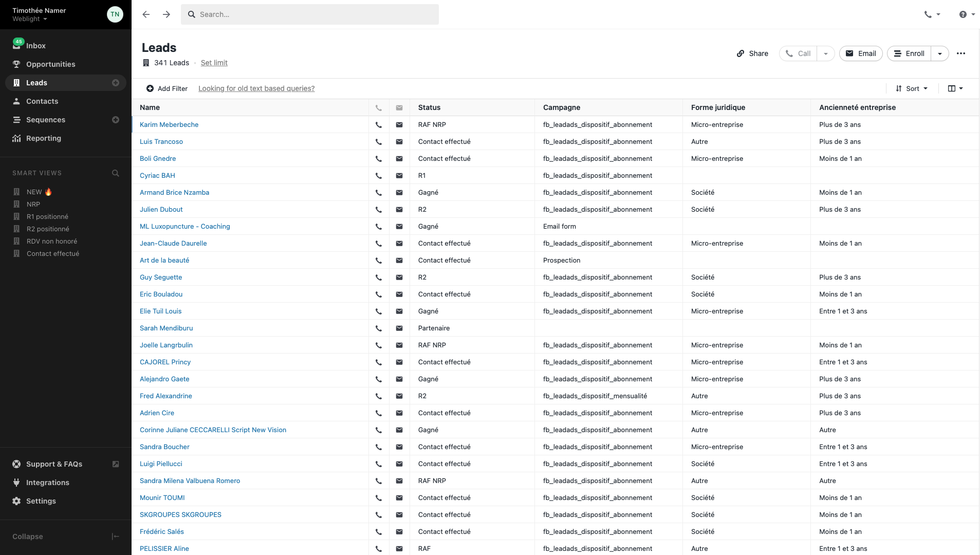Open the column layout dropdown
980x555 pixels.
[x=955, y=88]
